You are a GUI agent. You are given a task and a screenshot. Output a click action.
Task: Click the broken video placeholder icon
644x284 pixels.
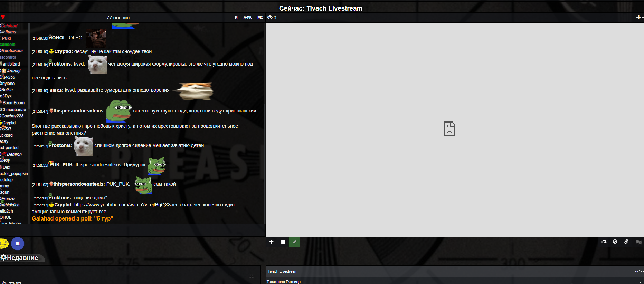tap(449, 129)
